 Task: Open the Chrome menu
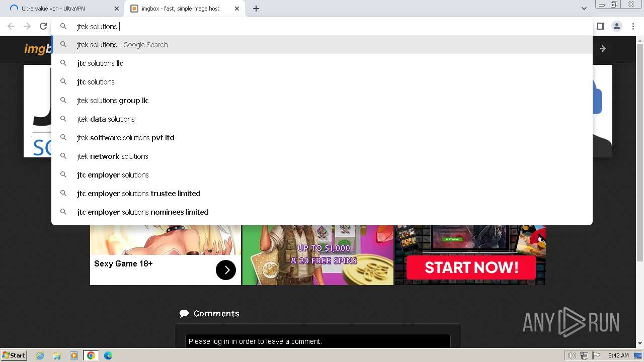[633, 26]
